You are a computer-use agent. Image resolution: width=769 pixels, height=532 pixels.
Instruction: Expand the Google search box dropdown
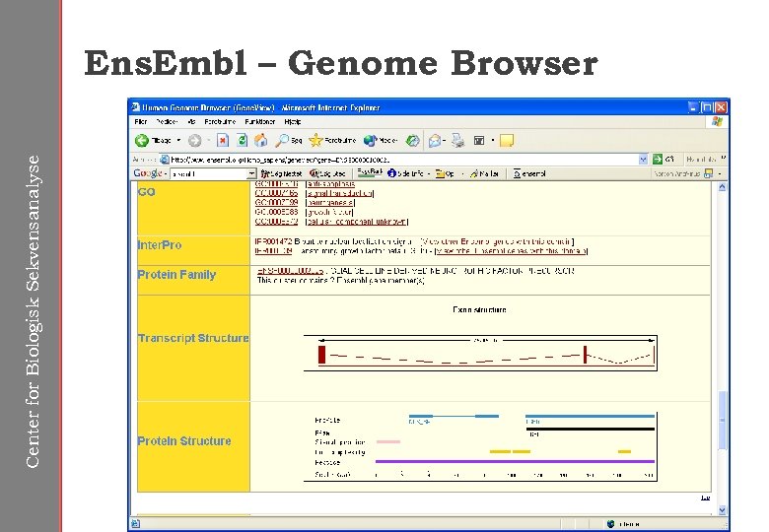251,174
